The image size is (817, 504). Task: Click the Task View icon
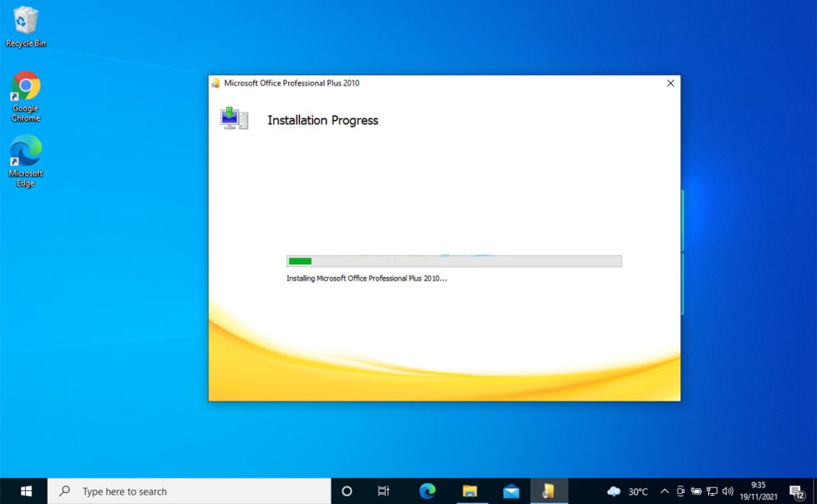tap(383, 491)
